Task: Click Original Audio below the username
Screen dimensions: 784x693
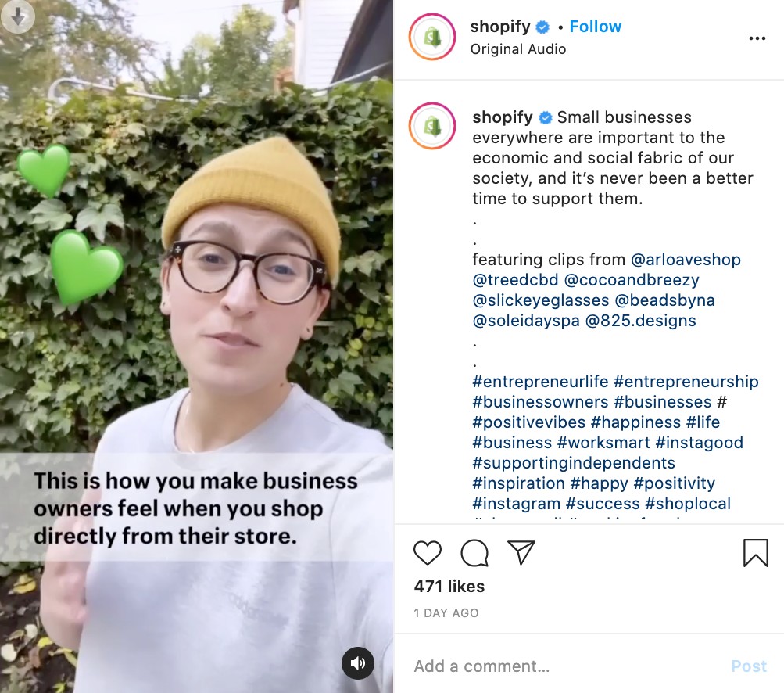Action: [x=519, y=48]
